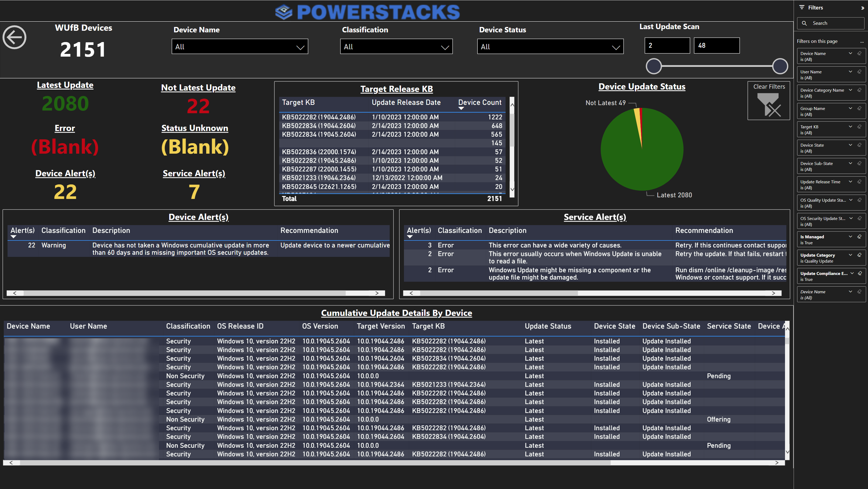The width and height of the screenshot is (868, 489).
Task: Sort Device Alert(s) table by Description header
Action: pyautogui.click(x=111, y=230)
